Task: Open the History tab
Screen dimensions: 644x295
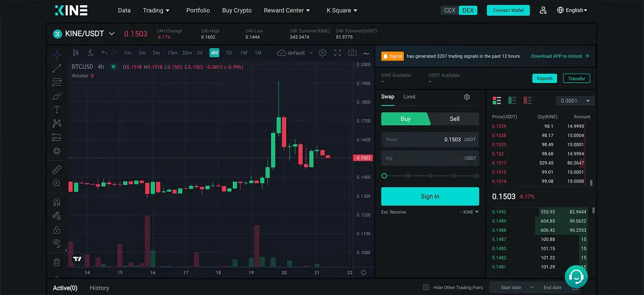Action: [x=99, y=288]
